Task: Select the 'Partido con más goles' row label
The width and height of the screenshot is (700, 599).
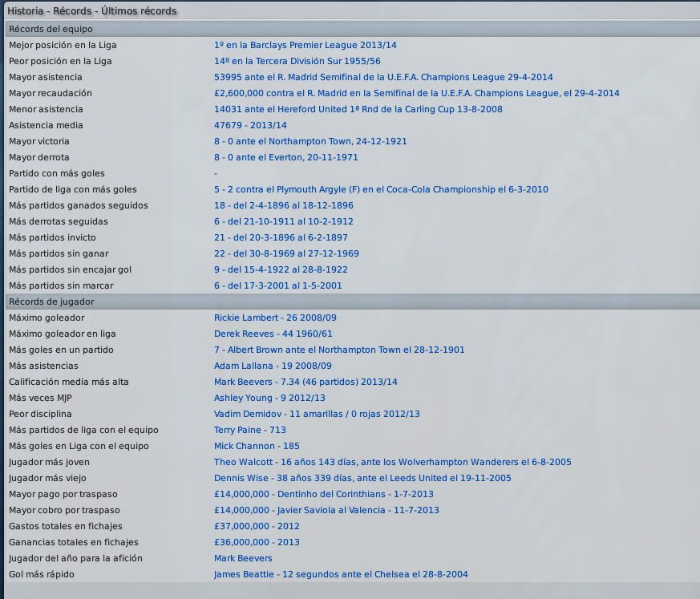Action: (x=57, y=174)
